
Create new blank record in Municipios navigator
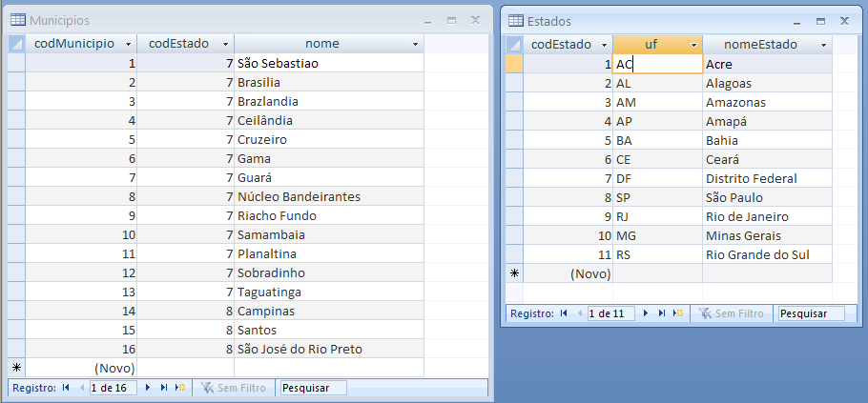(x=180, y=388)
